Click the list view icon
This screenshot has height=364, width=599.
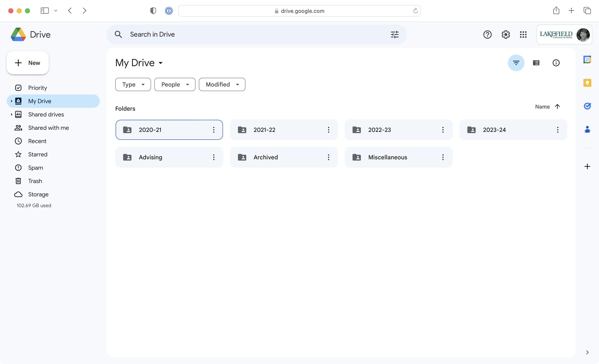(536, 63)
